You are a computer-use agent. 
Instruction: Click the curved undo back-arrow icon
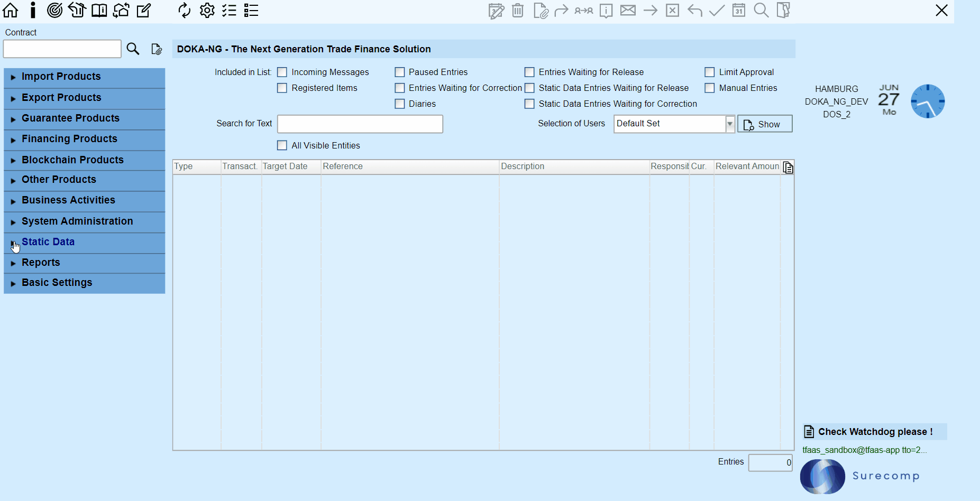[x=695, y=11]
